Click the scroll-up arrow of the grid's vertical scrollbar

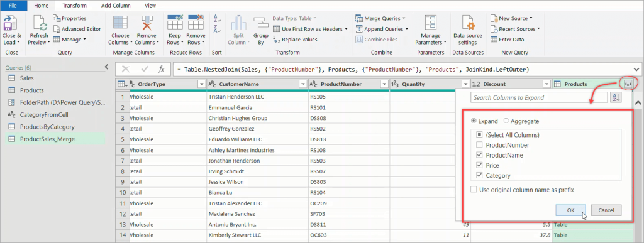[639, 103]
